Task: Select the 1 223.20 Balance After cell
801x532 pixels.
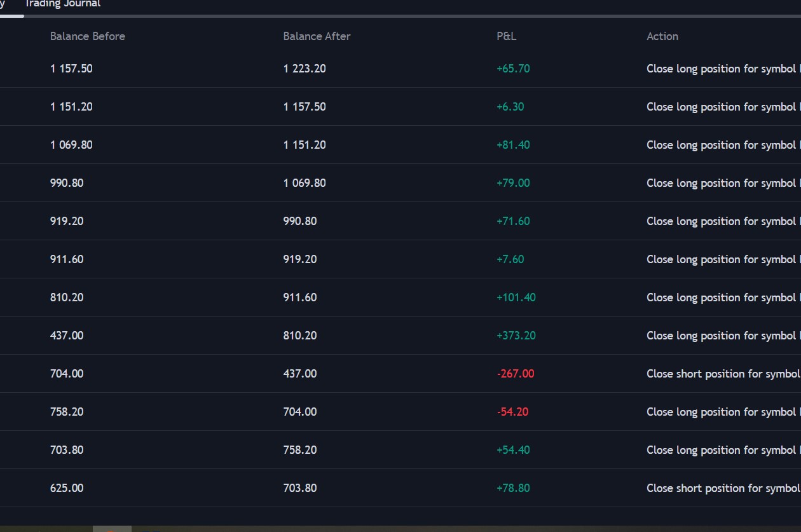Action: tap(305, 69)
